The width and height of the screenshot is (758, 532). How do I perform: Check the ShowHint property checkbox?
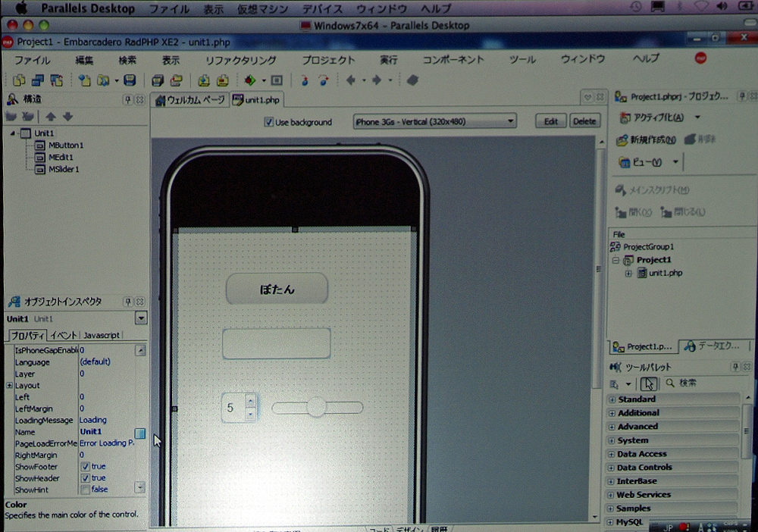[x=85, y=490]
